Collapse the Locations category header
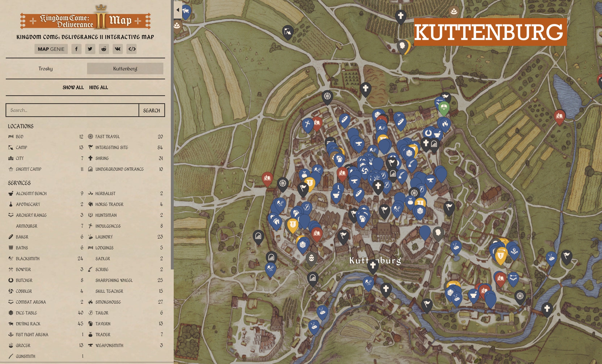 (x=21, y=126)
